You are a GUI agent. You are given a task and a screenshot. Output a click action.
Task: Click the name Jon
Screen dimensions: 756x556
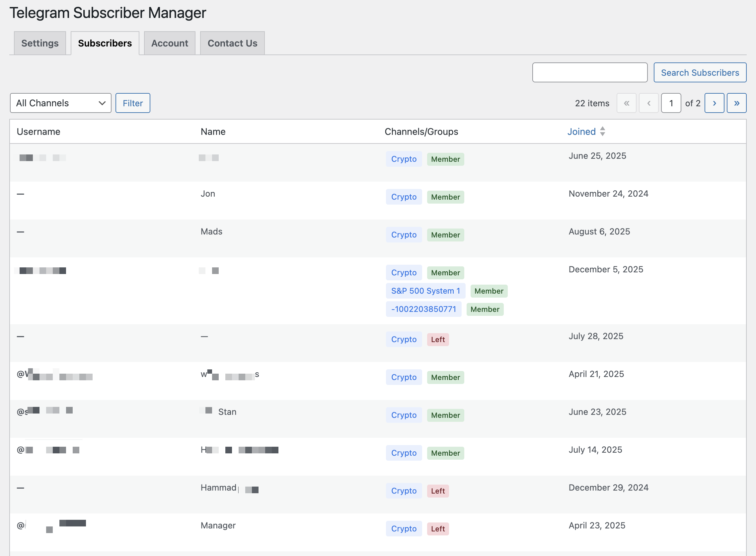point(208,194)
